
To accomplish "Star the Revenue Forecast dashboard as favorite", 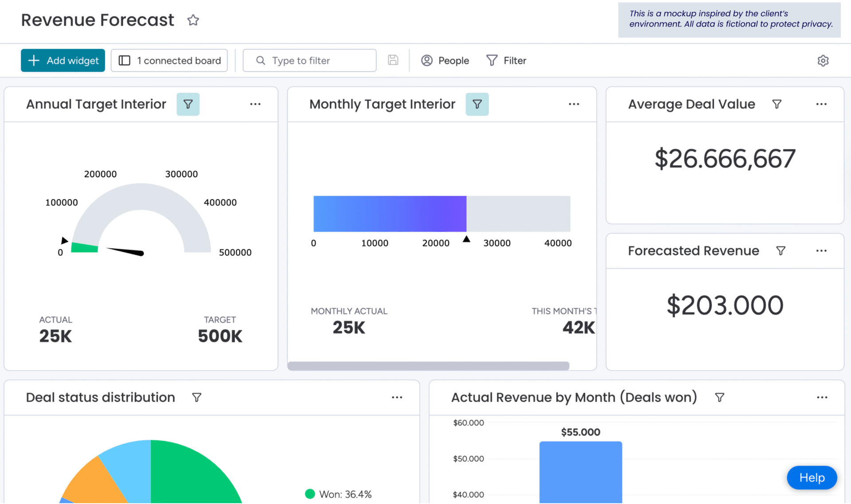I will [x=193, y=20].
